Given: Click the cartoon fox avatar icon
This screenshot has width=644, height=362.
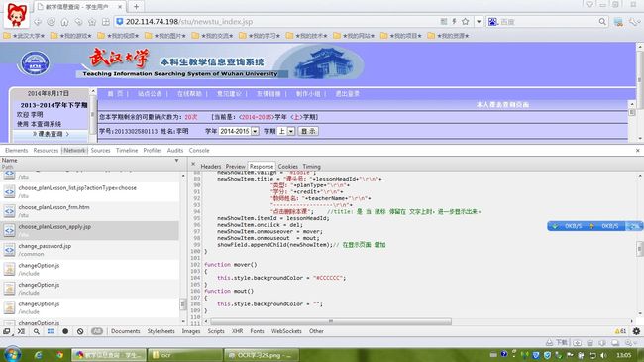Looking at the screenshot, I should click(16, 15).
